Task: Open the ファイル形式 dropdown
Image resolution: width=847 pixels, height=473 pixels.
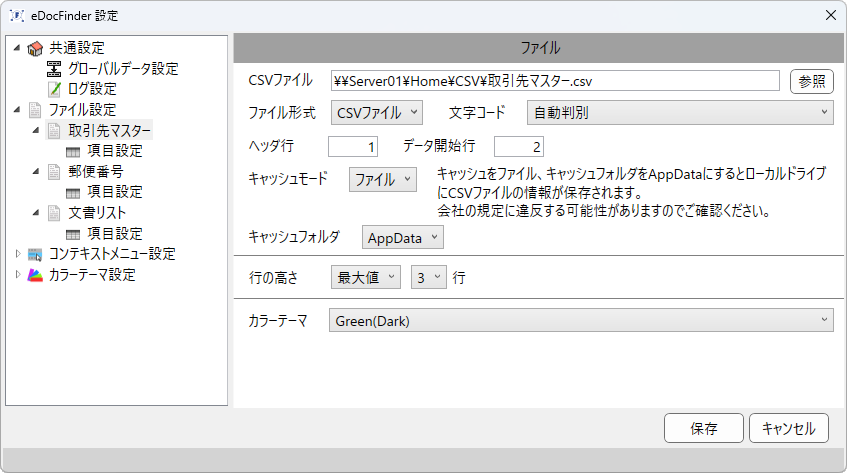Action: click(x=377, y=113)
